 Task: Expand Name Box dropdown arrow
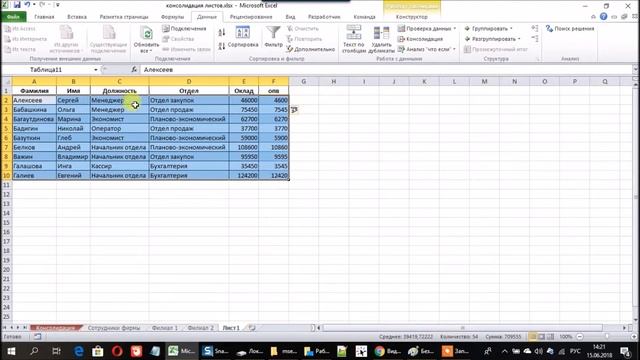(x=96, y=70)
